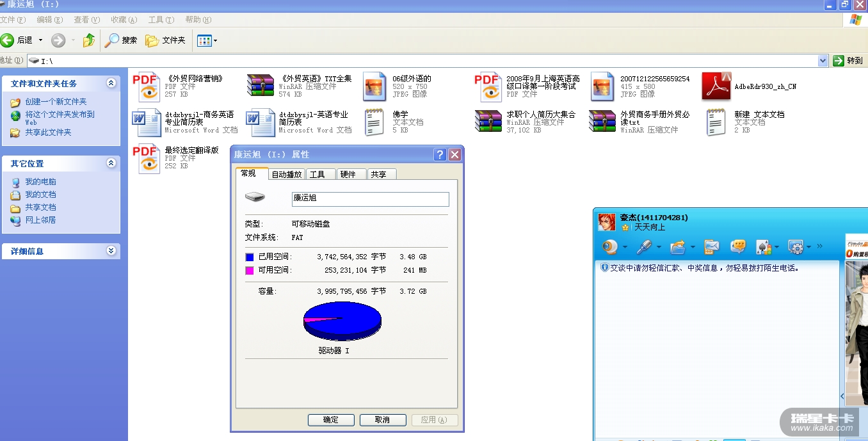Click 将这个文件夹发布到 Web link

(x=60, y=118)
